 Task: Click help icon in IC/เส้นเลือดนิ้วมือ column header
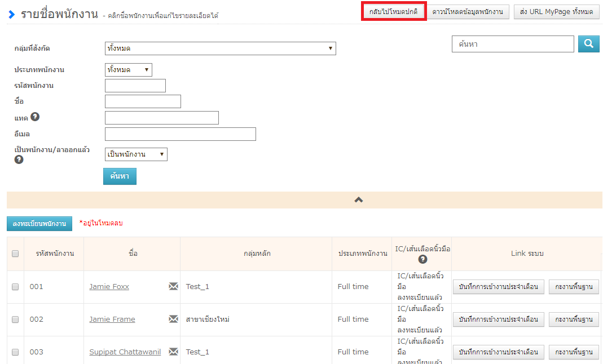[422, 260]
